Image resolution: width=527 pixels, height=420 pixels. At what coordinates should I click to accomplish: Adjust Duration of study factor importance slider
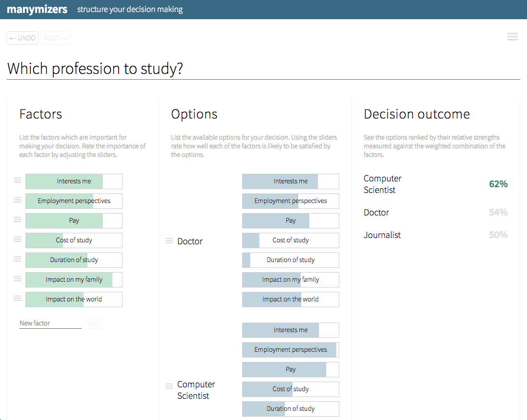point(74,260)
